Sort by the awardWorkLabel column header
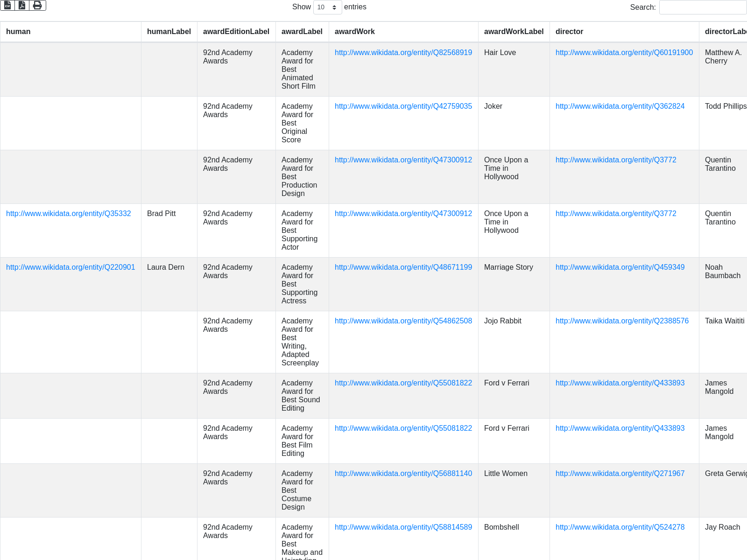747x560 pixels. (x=514, y=32)
